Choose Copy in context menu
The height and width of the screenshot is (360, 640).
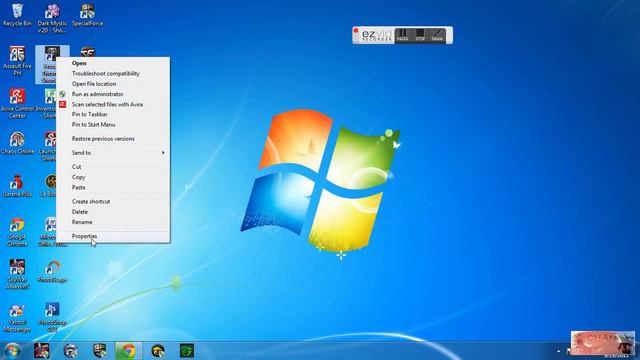coord(113,177)
